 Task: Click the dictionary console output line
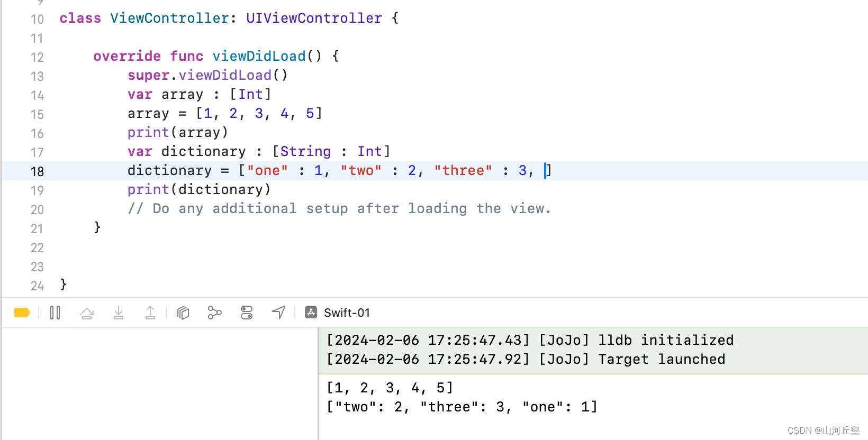tap(462, 407)
